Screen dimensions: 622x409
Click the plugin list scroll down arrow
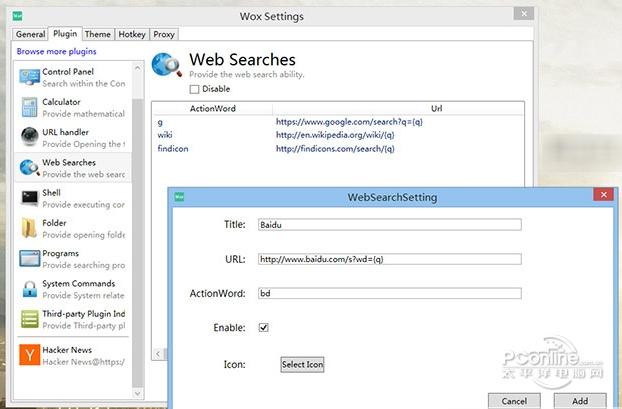[138, 394]
